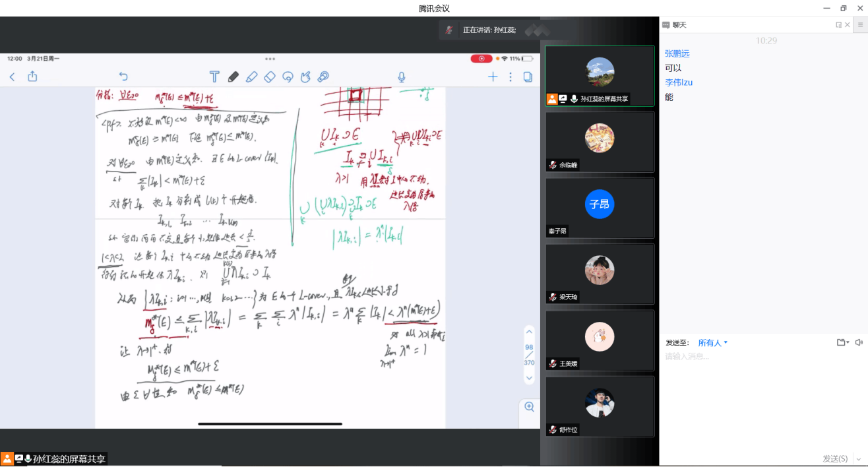Viewport: 868px width, 469px height.
Task: Click the undo arrow icon
Action: click(x=123, y=77)
